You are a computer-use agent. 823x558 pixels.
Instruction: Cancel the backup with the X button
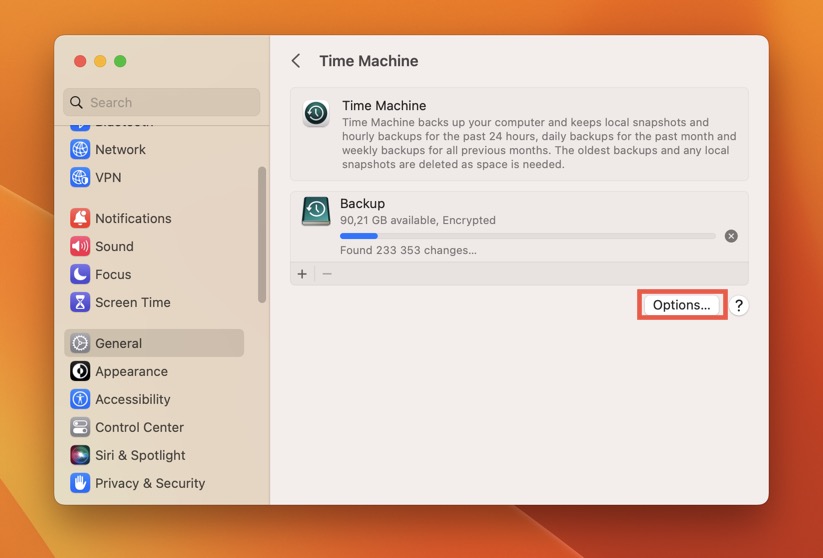pyautogui.click(x=731, y=236)
